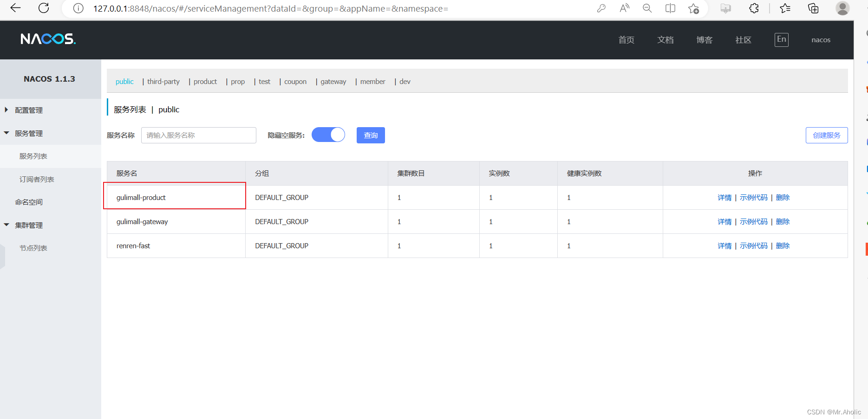Open 详情 for gulimall-gateway
This screenshot has height=419, width=868.
(x=724, y=222)
